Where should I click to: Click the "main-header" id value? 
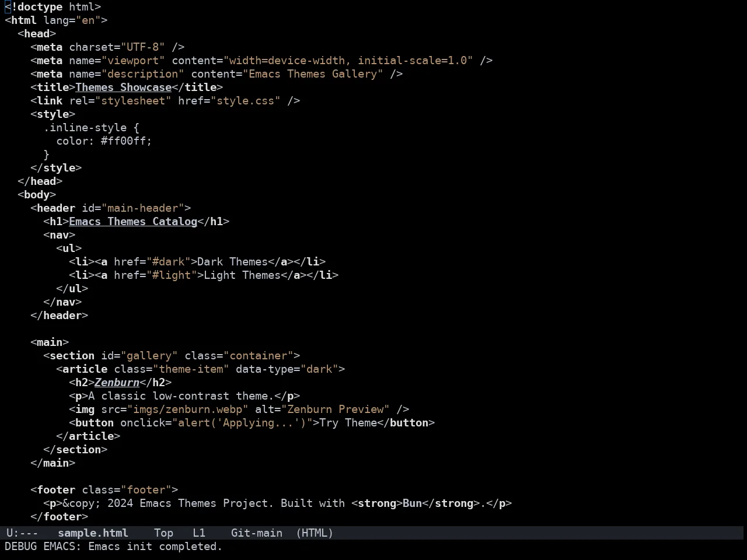point(142,208)
